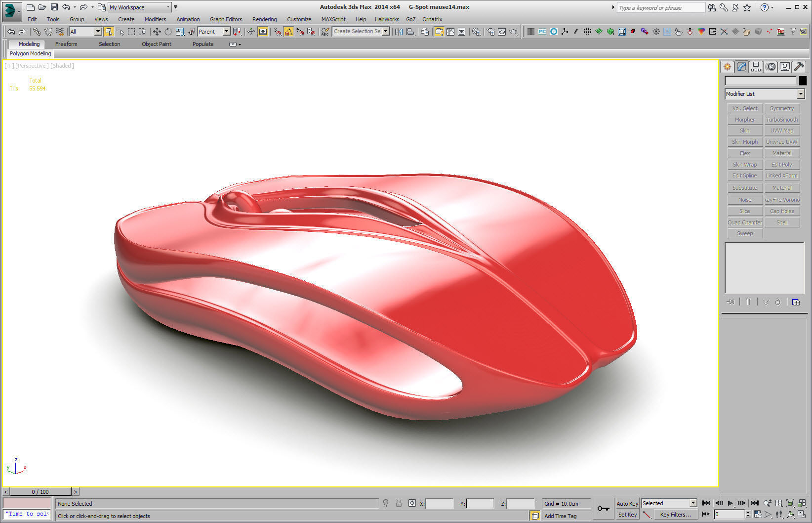This screenshot has width=812, height=523.
Task: Click the Maximize Viewport Toggle icon
Action: [x=801, y=515]
